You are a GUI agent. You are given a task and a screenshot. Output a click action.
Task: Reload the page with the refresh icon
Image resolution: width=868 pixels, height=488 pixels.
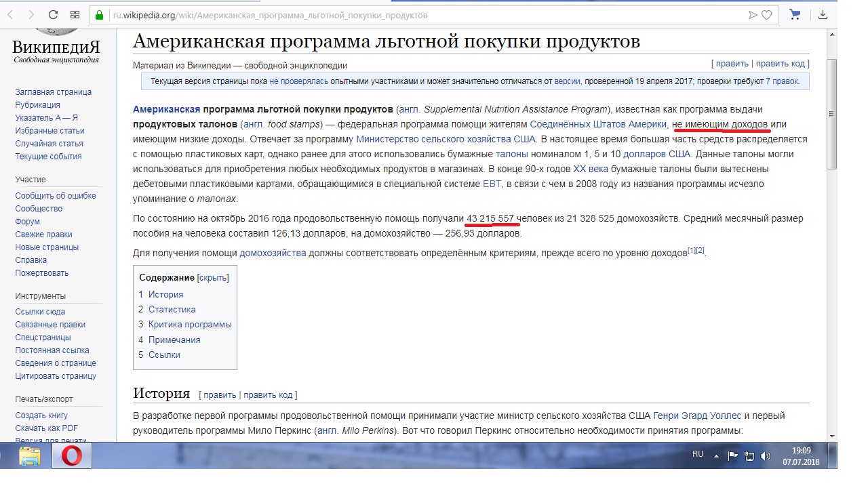pyautogui.click(x=54, y=14)
